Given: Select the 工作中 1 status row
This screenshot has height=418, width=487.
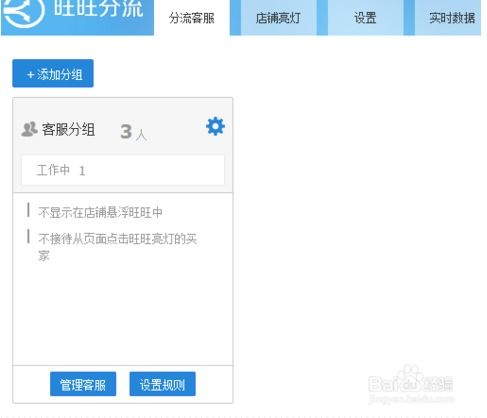Looking at the screenshot, I should coord(123,170).
